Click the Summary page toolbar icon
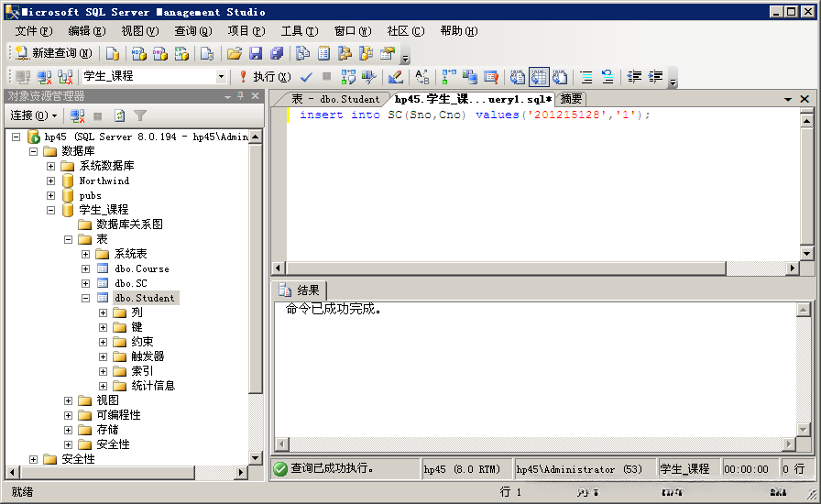The image size is (821, 504). click(x=324, y=53)
